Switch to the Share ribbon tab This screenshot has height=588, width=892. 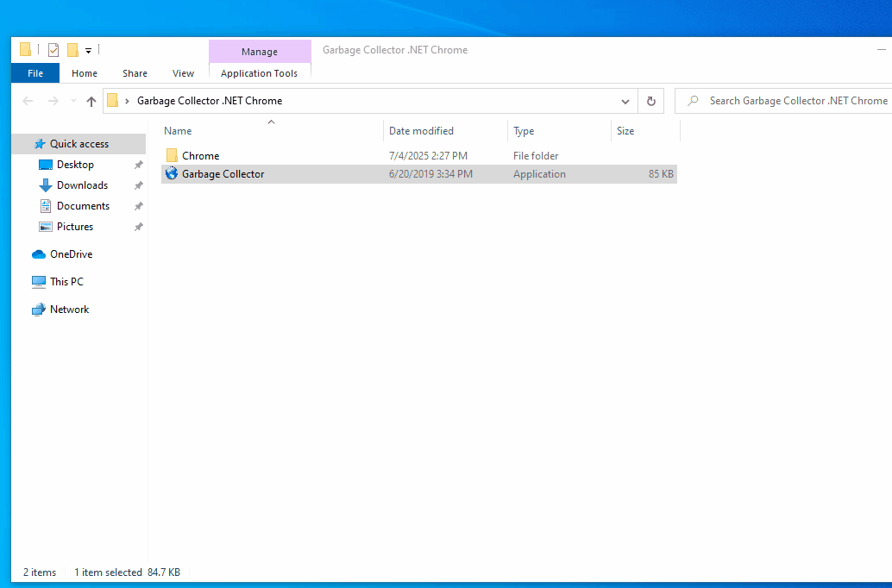tap(135, 73)
